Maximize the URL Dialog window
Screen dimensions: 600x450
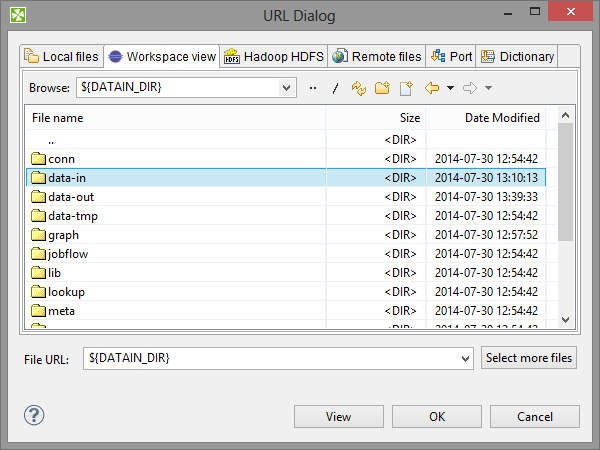click(x=535, y=11)
